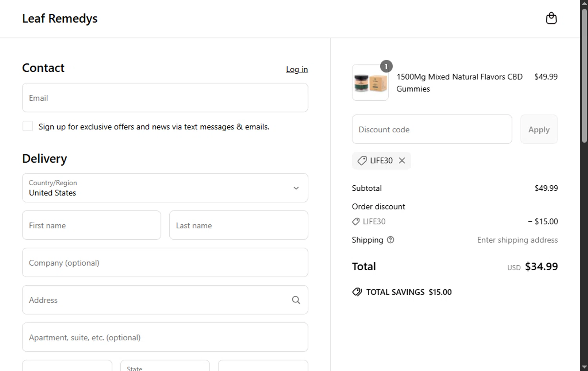
Task: Click the Apply discount button
Action: [x=539, y=129]
